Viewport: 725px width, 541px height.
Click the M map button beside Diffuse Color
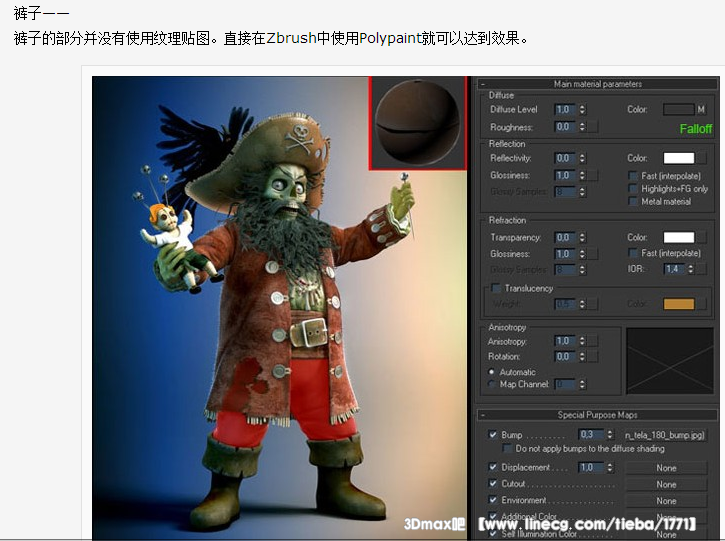(701, 110)
